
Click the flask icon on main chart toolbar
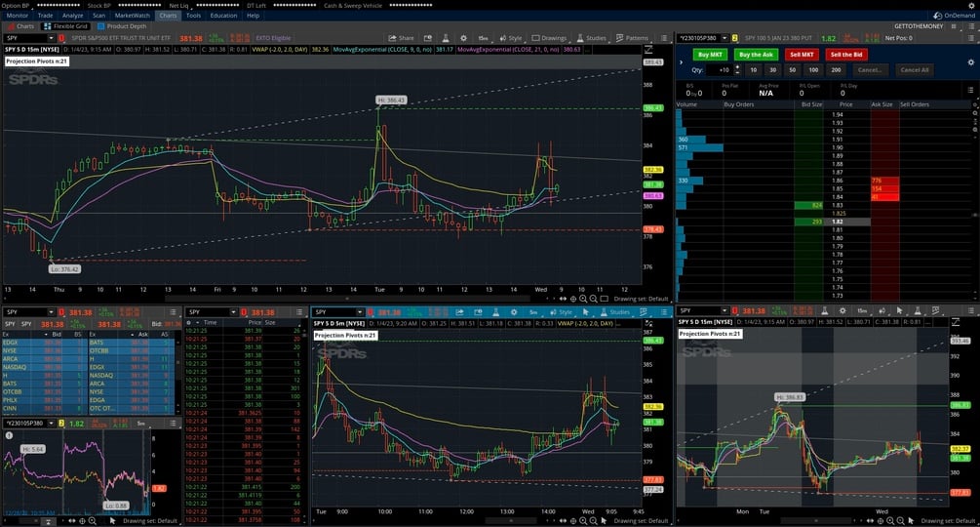[x=445, y=38]
